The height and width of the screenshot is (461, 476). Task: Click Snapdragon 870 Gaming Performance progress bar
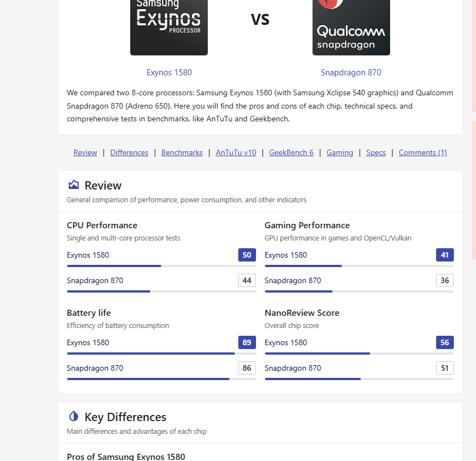[x=359, y=291]
